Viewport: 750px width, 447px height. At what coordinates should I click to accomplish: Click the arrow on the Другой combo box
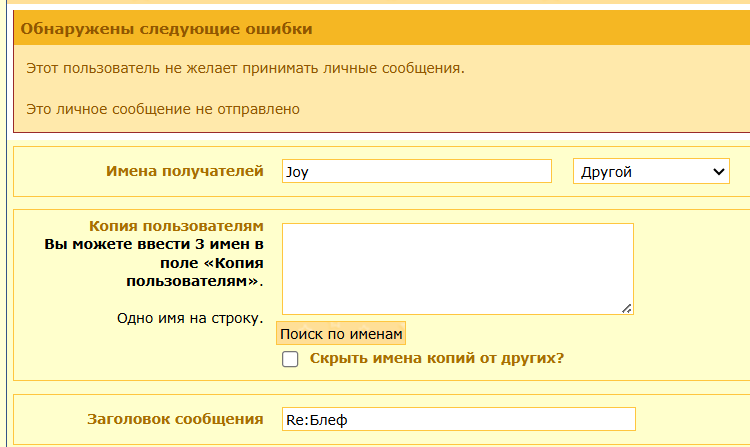click(x=718, y=172)
